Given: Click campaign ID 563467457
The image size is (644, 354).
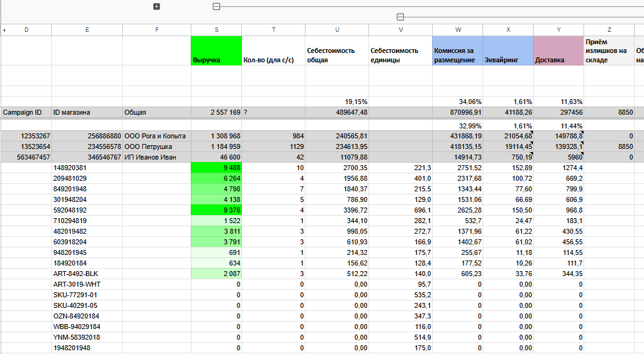Looking at the screenshot, I should [26, 157].
